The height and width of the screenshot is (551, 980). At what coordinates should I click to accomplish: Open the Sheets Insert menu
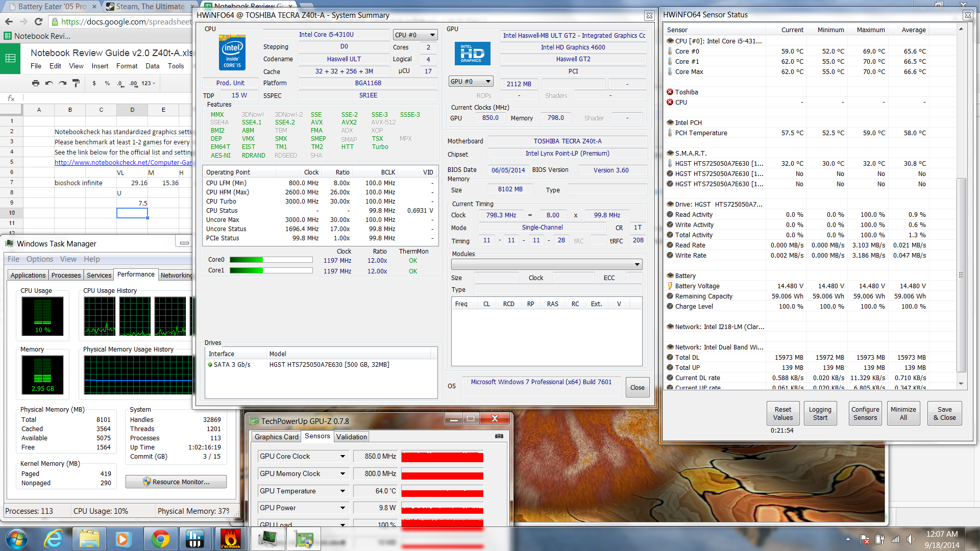100,66
